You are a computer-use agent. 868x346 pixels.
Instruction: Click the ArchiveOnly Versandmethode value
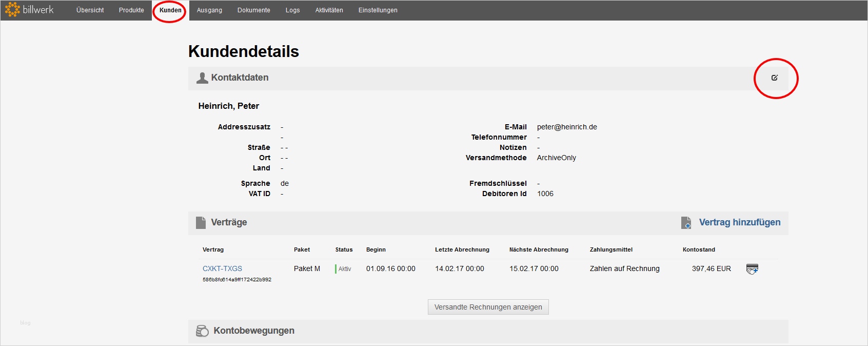coord(557,158)
